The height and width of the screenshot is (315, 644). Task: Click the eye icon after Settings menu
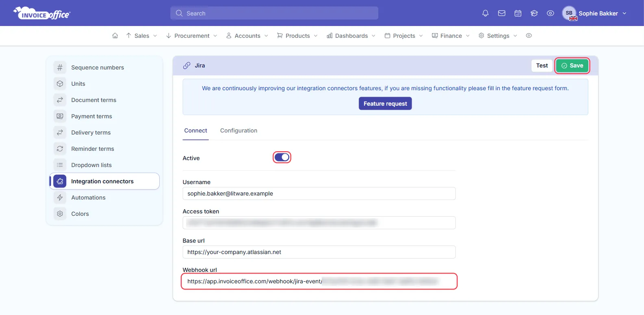coord(529,36)
